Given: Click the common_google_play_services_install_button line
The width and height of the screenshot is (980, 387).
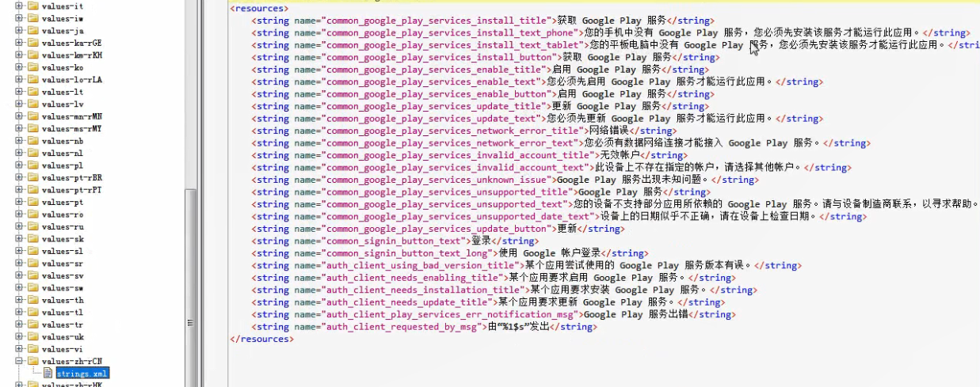Looking at the screenshot, I should point(486,57).
